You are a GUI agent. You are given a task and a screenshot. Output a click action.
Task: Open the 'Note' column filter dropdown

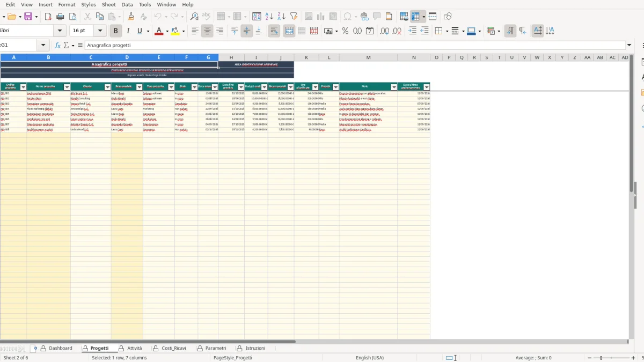click(394, 87)
